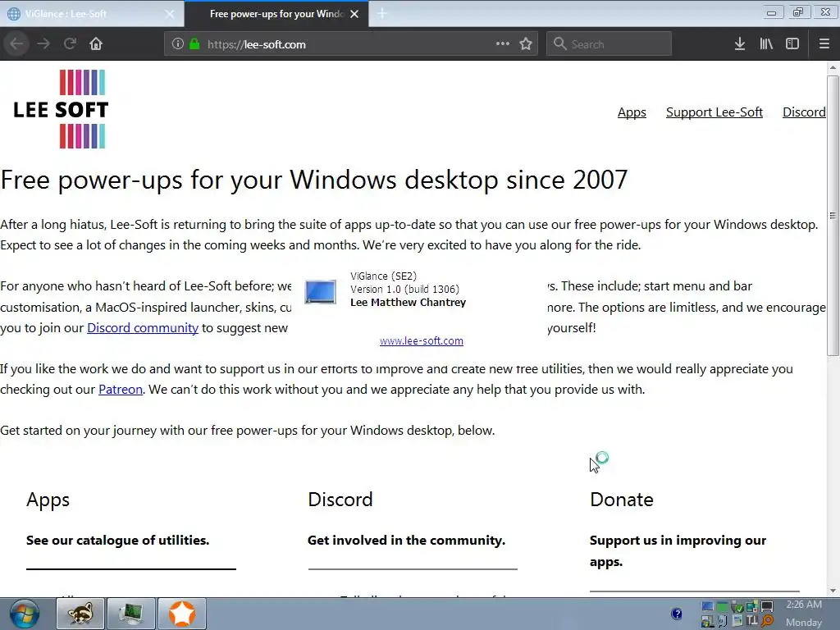Open www.lee-soft.com link in ViGlance popup

click(422, 340)
